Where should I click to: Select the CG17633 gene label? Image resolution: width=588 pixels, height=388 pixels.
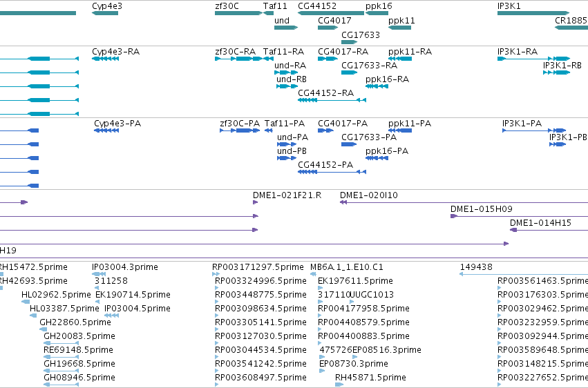(x=361, y=35)
